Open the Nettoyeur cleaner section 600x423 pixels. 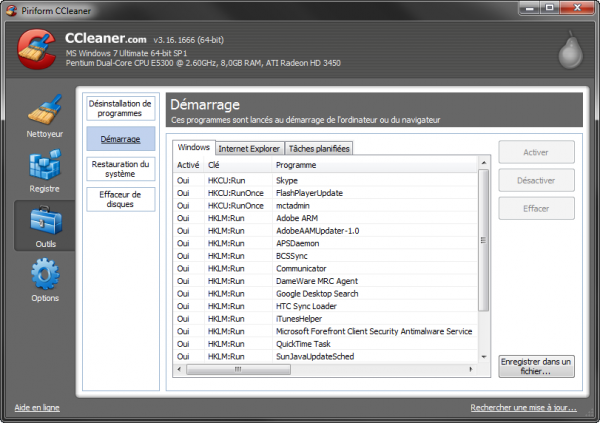click(x=43, y=116)
